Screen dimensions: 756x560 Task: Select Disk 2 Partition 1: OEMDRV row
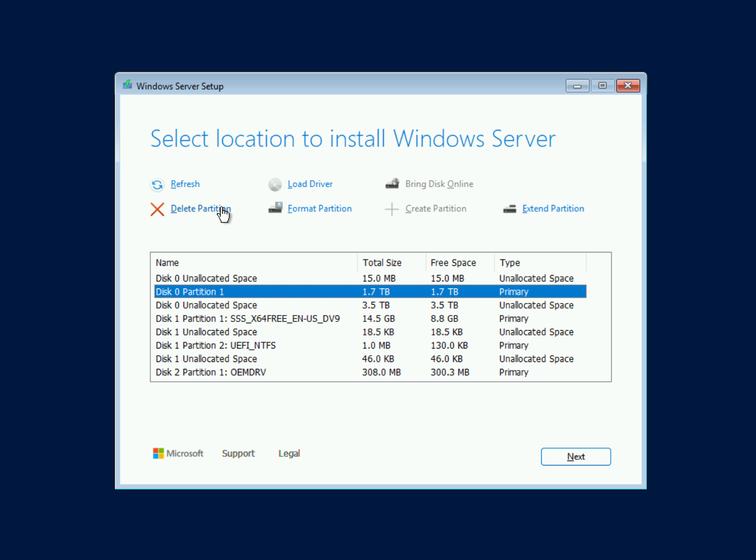click(x=370, y=372)
